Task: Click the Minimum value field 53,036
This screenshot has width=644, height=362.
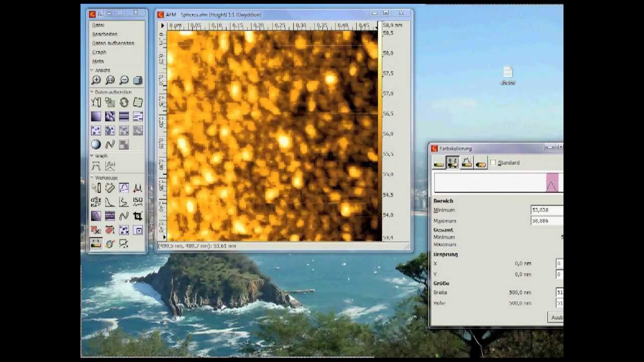Action: [547, 210]
